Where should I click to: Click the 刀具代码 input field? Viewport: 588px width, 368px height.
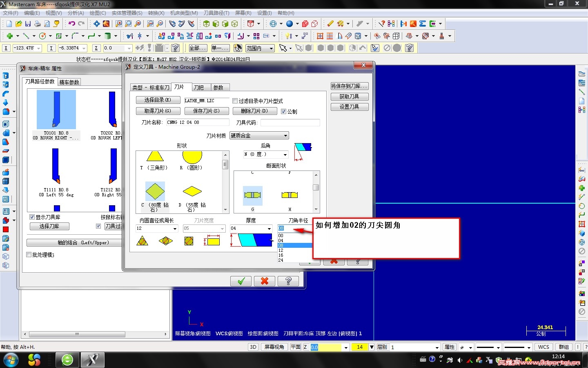coord(290,122)
